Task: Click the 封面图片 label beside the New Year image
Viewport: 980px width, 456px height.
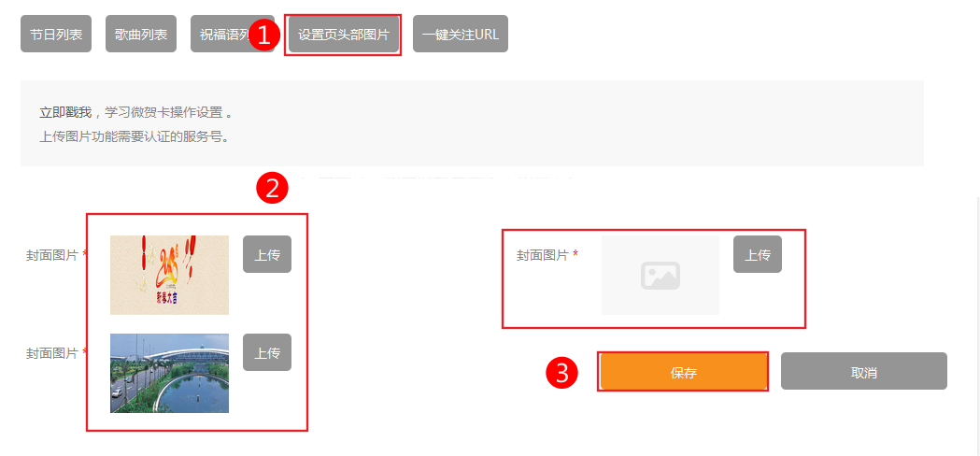Action: (52, 254)
